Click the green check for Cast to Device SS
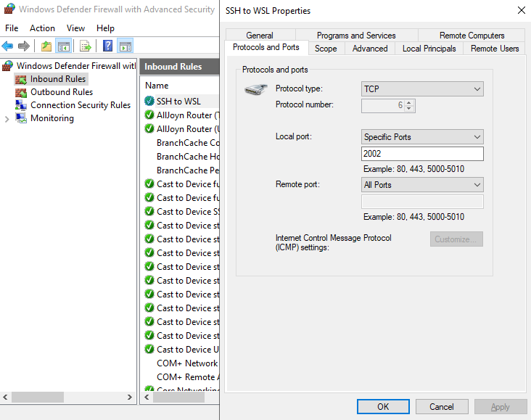The height and width of the screenshot is (420, 531). pyautogui.click(x=149, y=211)
